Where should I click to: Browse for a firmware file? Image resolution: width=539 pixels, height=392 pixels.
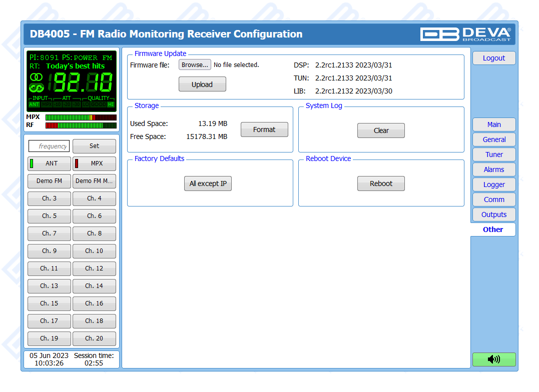pyautogui.click(x=195, y=65)
